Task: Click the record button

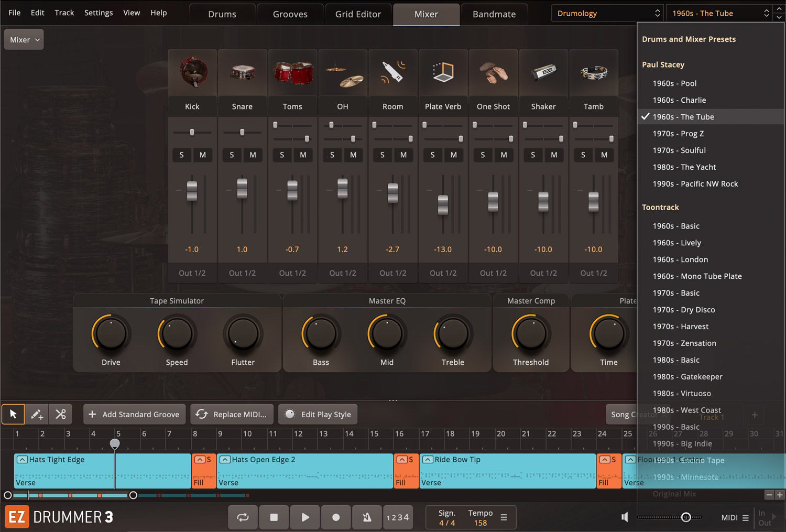Action: pos(336,517)
